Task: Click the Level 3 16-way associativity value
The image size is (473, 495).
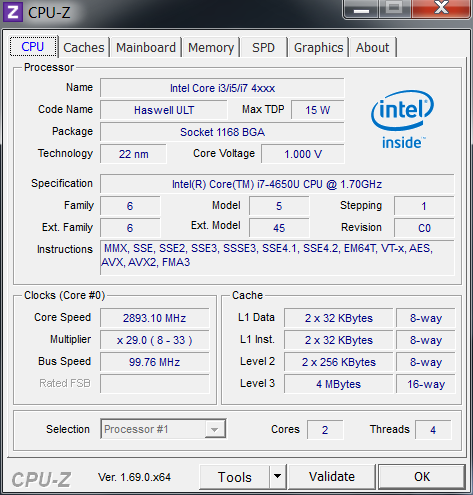Action: pyautogui.click(x=426, y=384)
